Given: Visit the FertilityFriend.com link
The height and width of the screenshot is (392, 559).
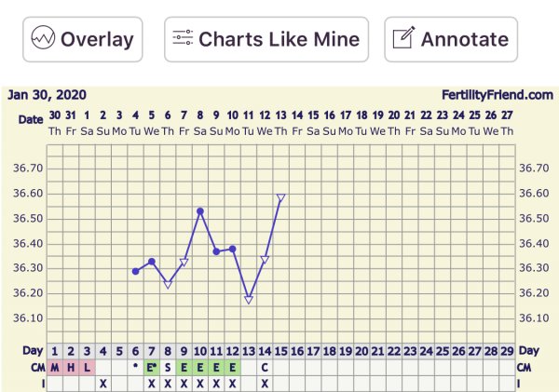Looking at the screenshot, I should pos(498,95).
